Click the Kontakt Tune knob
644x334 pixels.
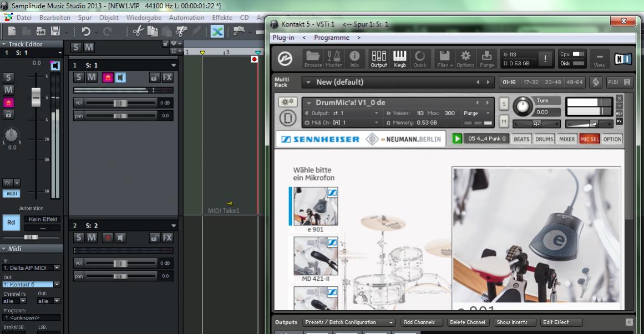point(523,106)
